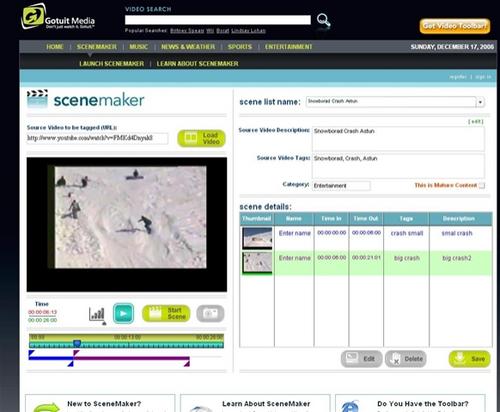Click the purple scene end marker
The height and width of the screenshot is (412, 500).
point(187,364)
